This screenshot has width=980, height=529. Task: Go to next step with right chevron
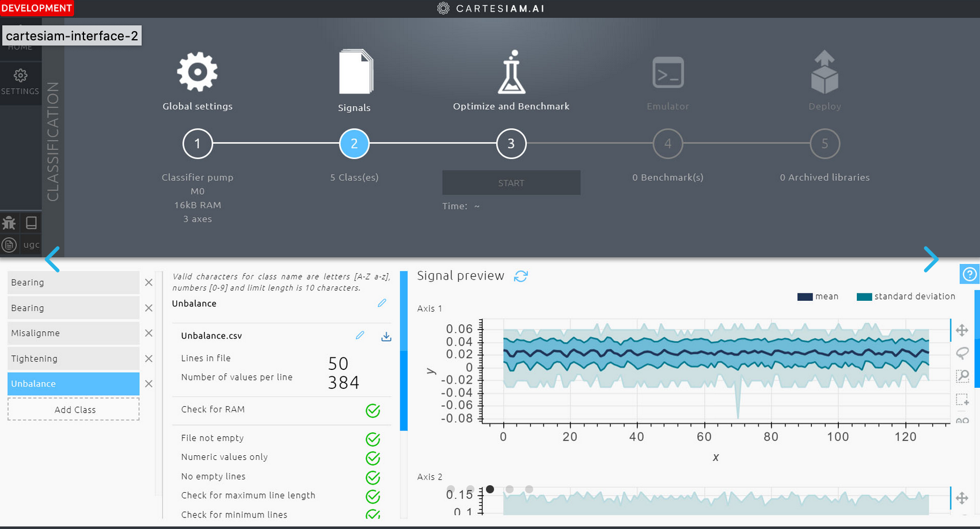click(x=930, y=259)
